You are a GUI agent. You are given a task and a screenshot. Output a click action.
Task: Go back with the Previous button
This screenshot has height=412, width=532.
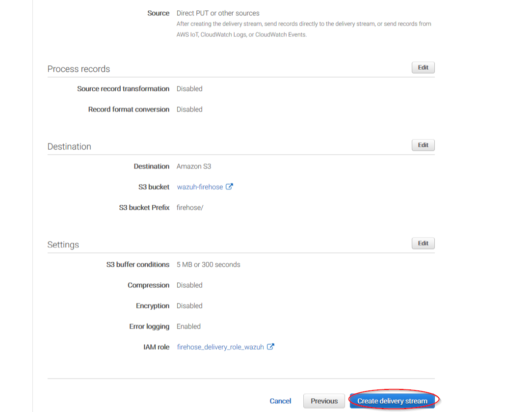(x=324, y=401)
